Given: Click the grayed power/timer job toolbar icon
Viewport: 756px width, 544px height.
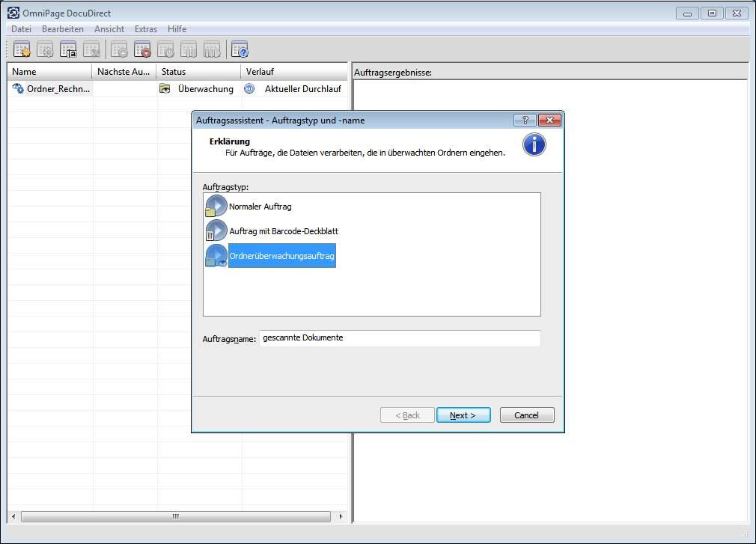Looking at the screenshot, I should click(165, 49).
